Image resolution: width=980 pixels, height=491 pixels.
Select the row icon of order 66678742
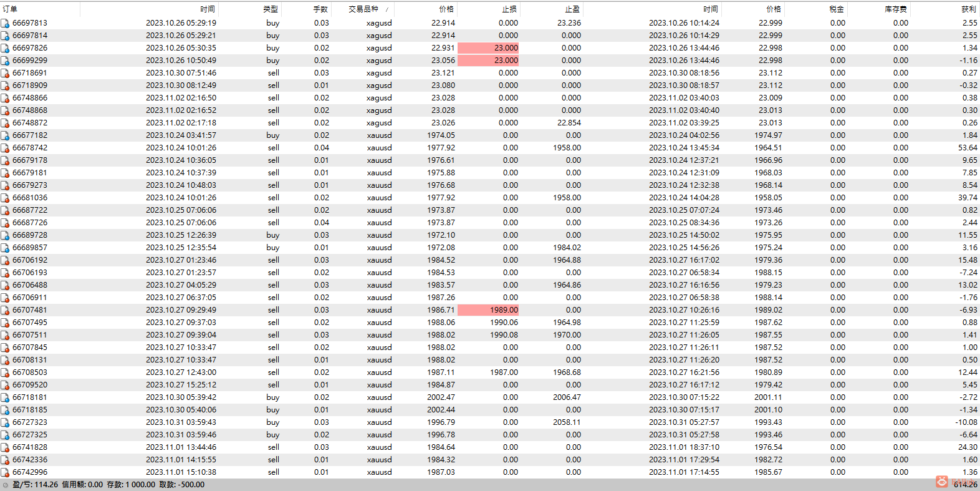tap(5, 148)
